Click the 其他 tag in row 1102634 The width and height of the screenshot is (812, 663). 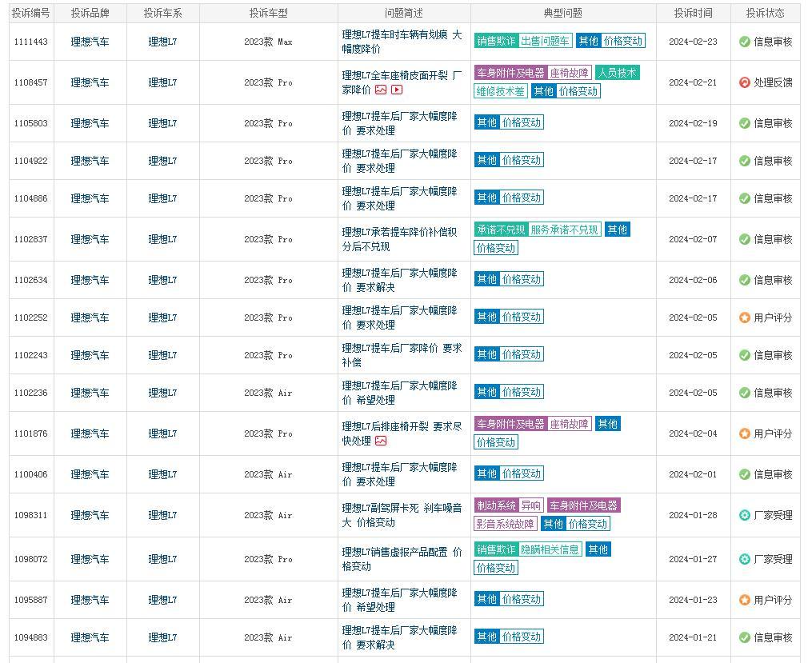(x=486, y=279)
